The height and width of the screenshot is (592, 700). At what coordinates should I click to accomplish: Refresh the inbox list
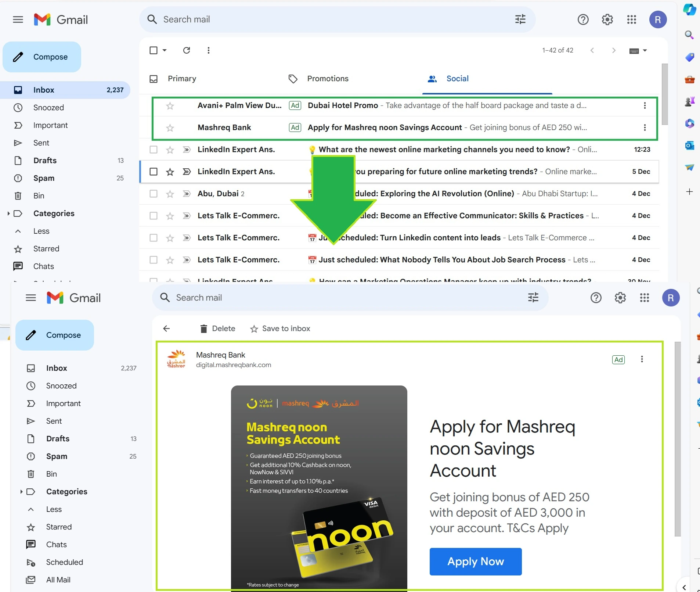pyautogui.click(x=187, y=50)
